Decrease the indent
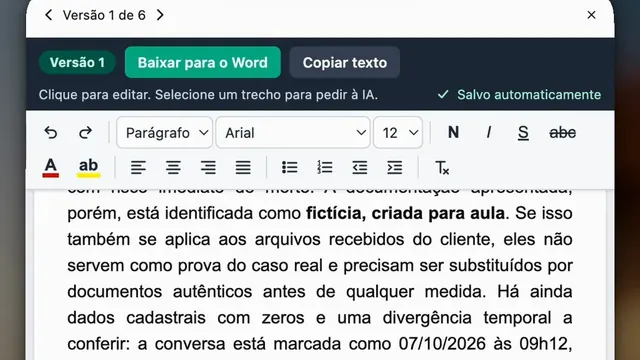640x360 pixels. [x=360, y=167]
